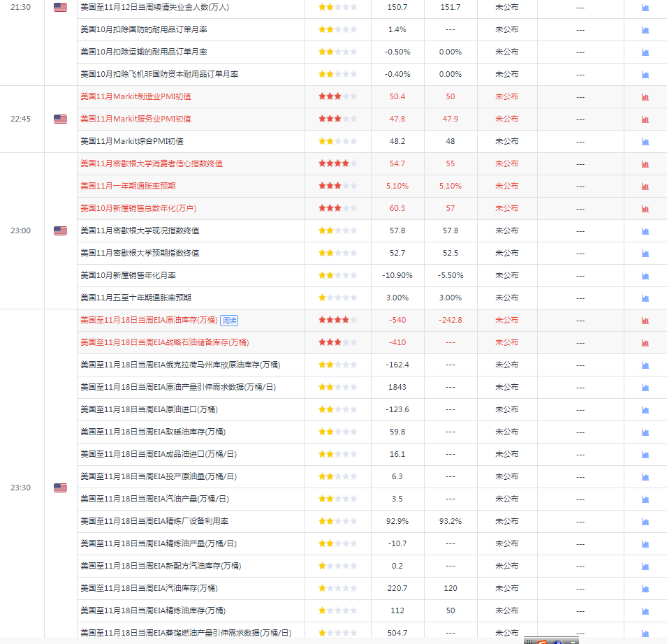Click the US flag next to 21:30
Screen dimensions: 667x644
point(60,7)
